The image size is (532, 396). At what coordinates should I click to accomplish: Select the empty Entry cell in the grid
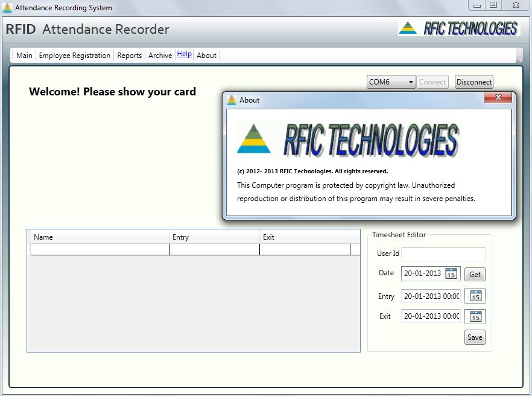[x=215, y=249]
